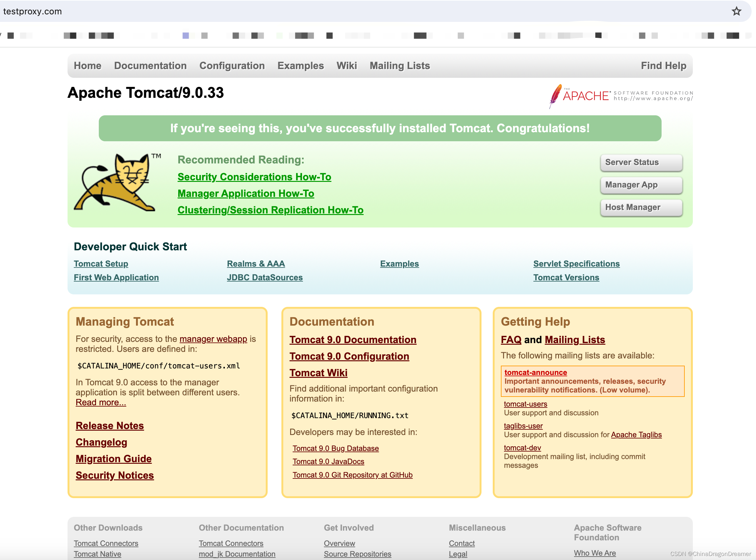The image size is (756, 560).
Task: Open the Host Manager panel
Action: pos(641,207)
